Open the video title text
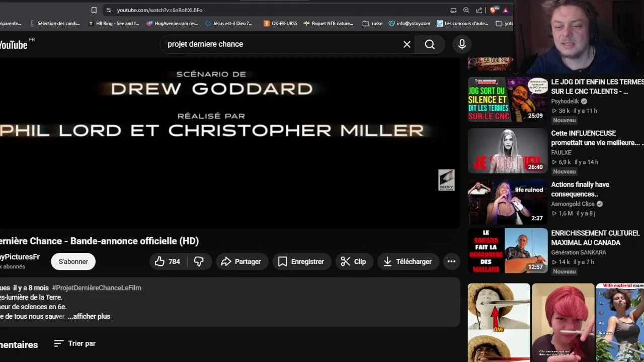This screenshot has height=362, width=644. pyautogui.click(x=100, y=241)
